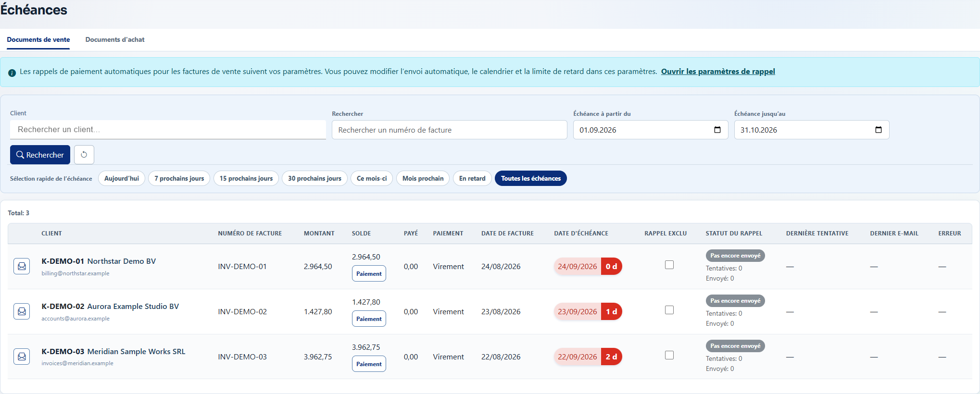Open calendar picker for Échéance jusqu'au
Screen dimensions: 980x394
(879, 130)
